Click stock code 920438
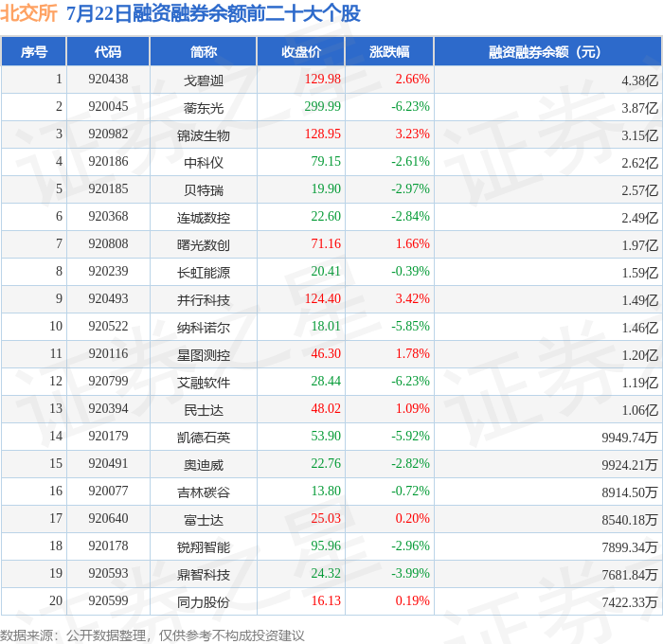The image size is (663, 644). click(108, 79)
